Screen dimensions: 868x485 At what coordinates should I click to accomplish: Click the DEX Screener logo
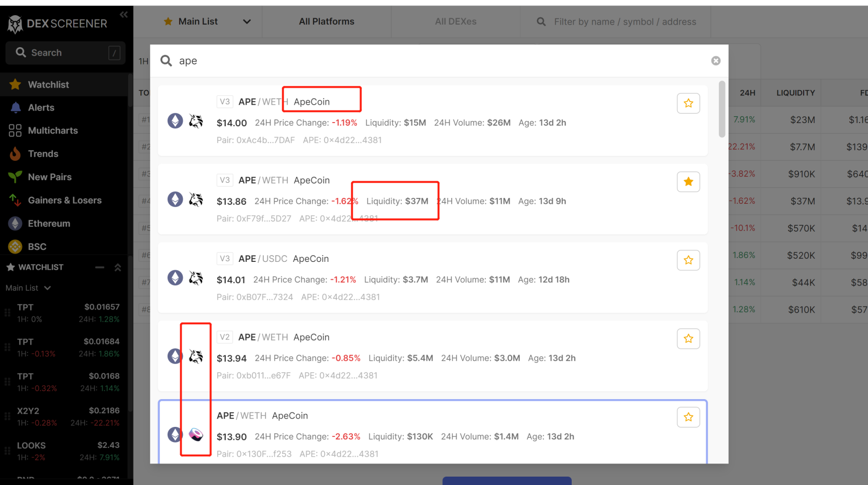(x=58, y=24)
